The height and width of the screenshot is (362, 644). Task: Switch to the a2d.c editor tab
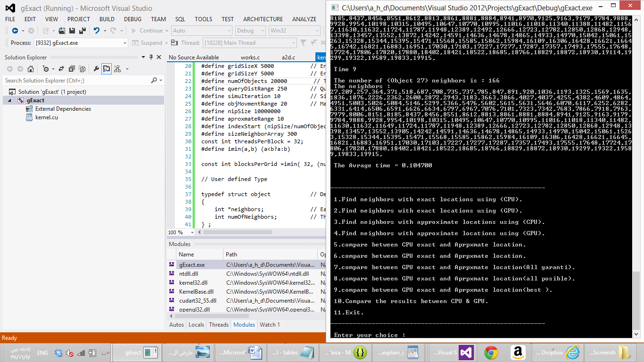coord(289,58)
